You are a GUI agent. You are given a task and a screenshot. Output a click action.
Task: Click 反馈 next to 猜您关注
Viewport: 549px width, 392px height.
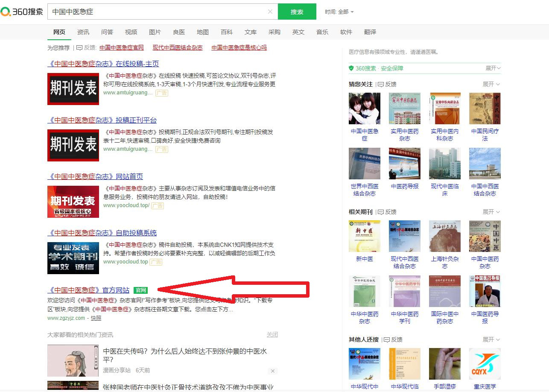[387, 84]
